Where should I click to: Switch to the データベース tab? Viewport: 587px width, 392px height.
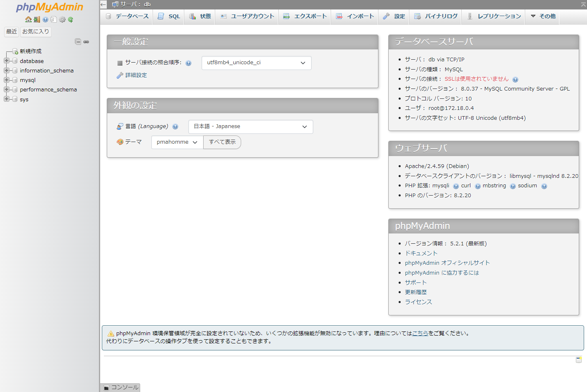tap(127, 16)
